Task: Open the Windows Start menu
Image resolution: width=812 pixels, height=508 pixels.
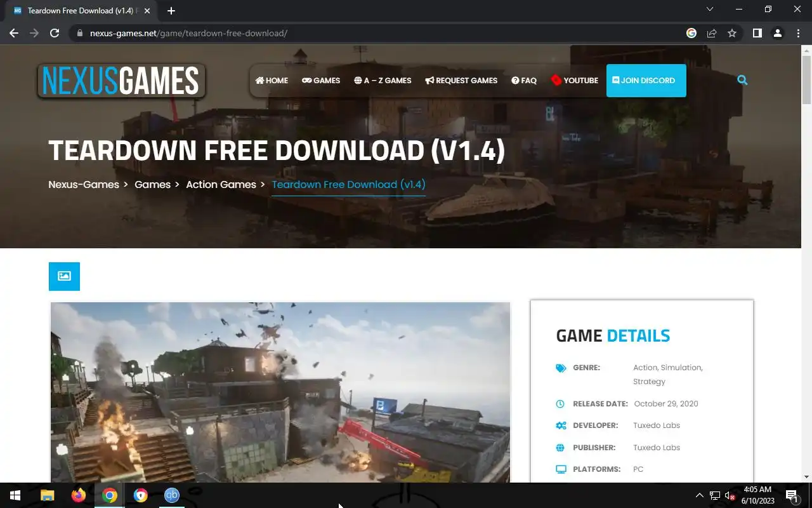Action: coord(15,495)
